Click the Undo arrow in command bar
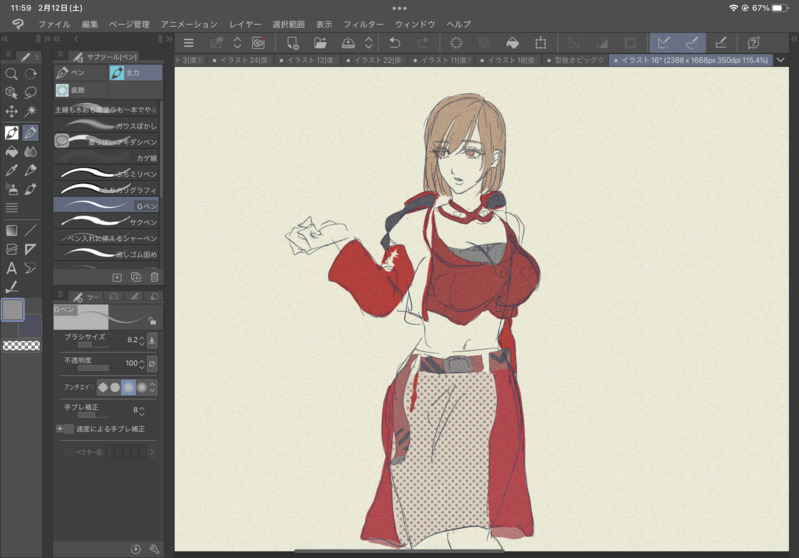 [395, 43]
